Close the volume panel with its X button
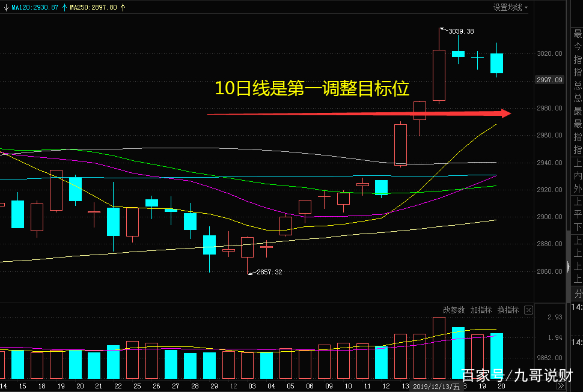The image size is (583, 392). coord(528,310)
